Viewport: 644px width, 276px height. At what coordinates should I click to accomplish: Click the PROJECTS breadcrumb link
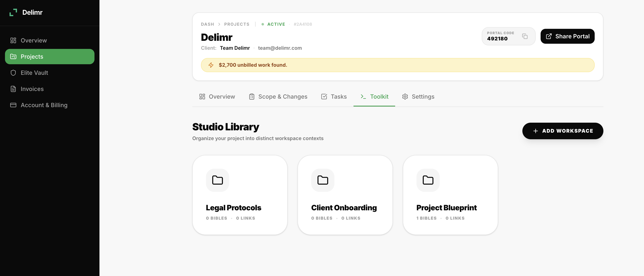click(x=236, y=24)
